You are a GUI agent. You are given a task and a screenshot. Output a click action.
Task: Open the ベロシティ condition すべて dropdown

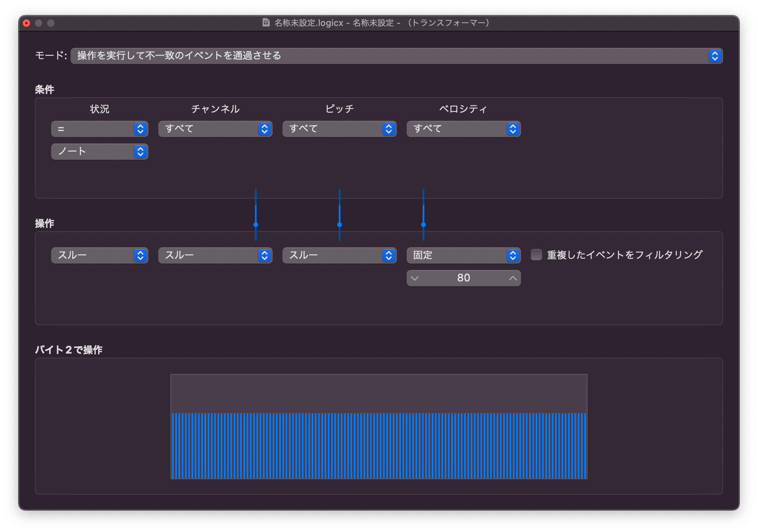(x=463, y=129)
